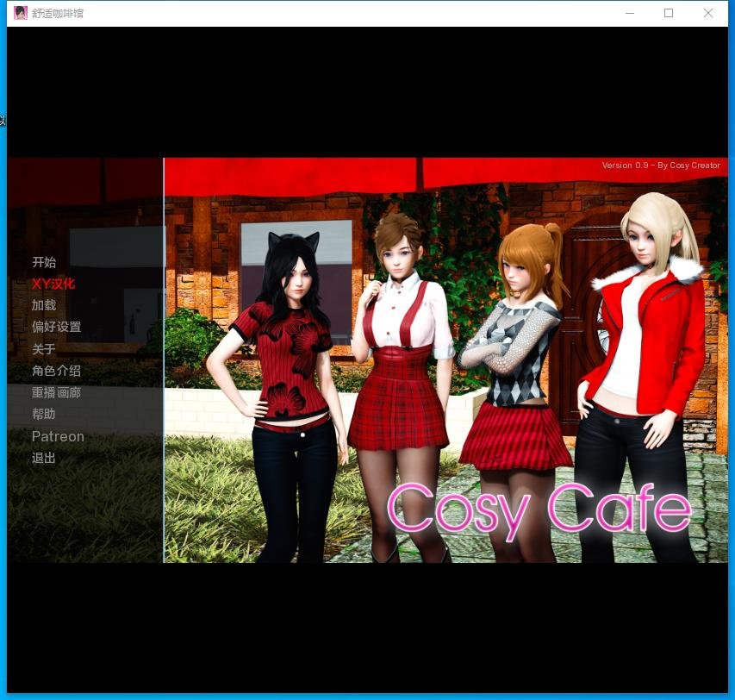This screenshot has height=700, width=735.
Task: Click the Version 0.9 By Cosy Creator text
Action: (x=661, y=166)
